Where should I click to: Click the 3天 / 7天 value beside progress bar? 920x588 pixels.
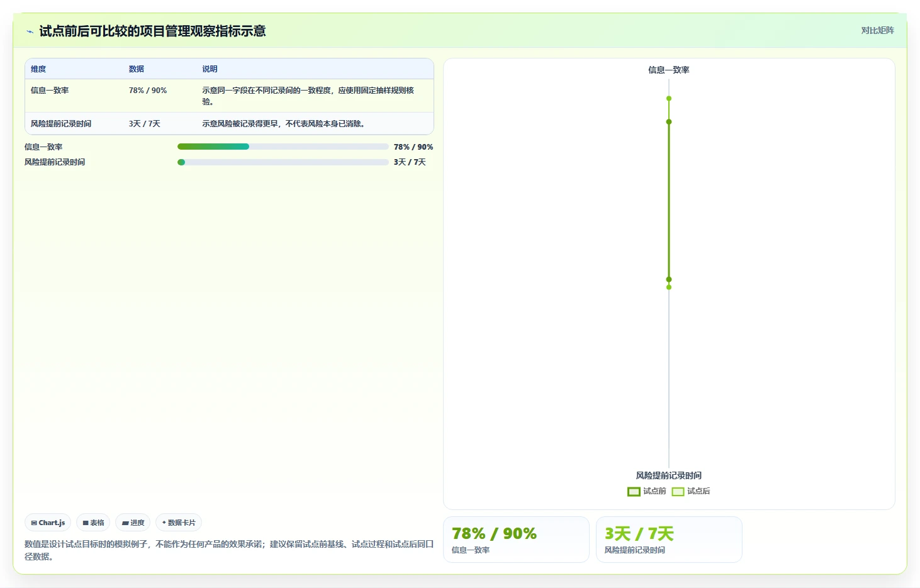tap(410, 162)
